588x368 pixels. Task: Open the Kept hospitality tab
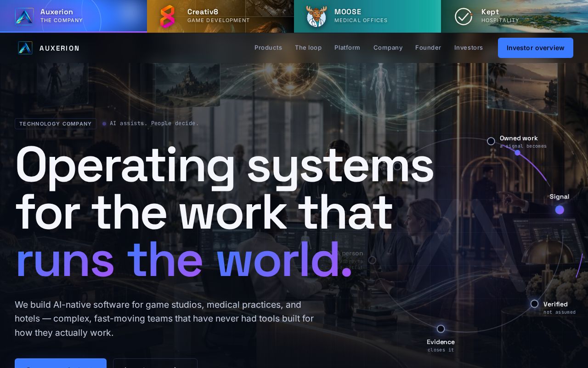point(514,16)
